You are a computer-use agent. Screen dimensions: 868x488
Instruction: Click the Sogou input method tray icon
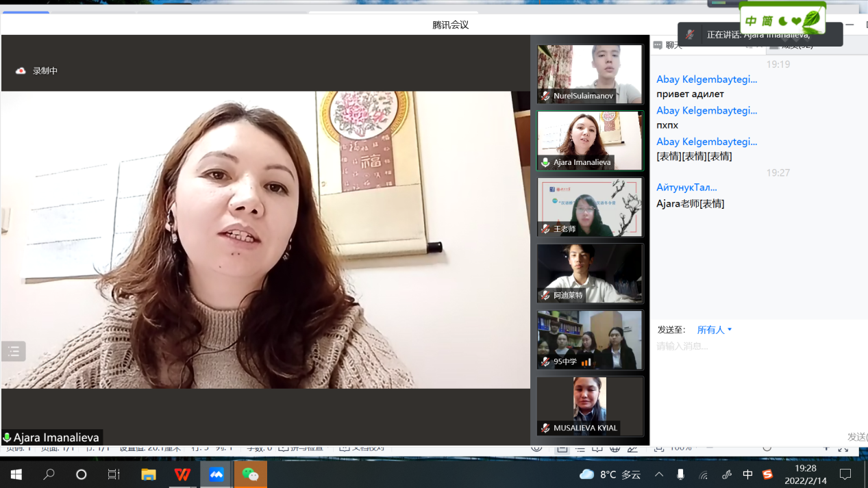click(767, 474)
